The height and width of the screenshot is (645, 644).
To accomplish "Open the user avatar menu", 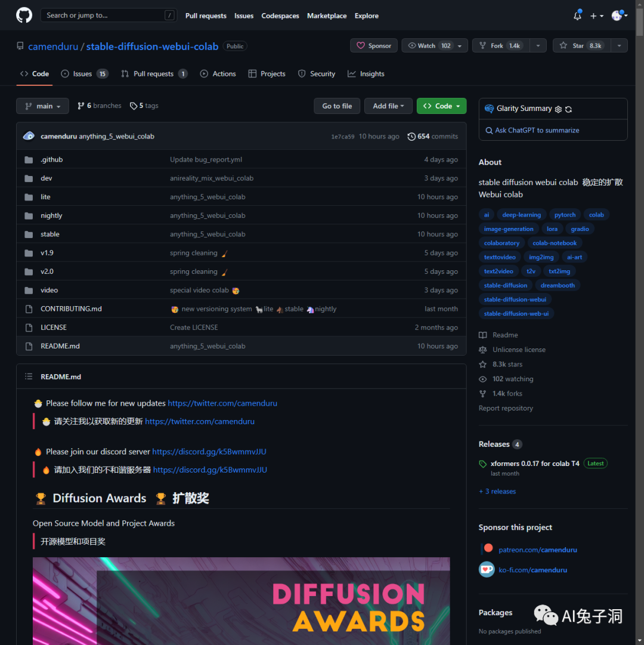I will [620, 16].
